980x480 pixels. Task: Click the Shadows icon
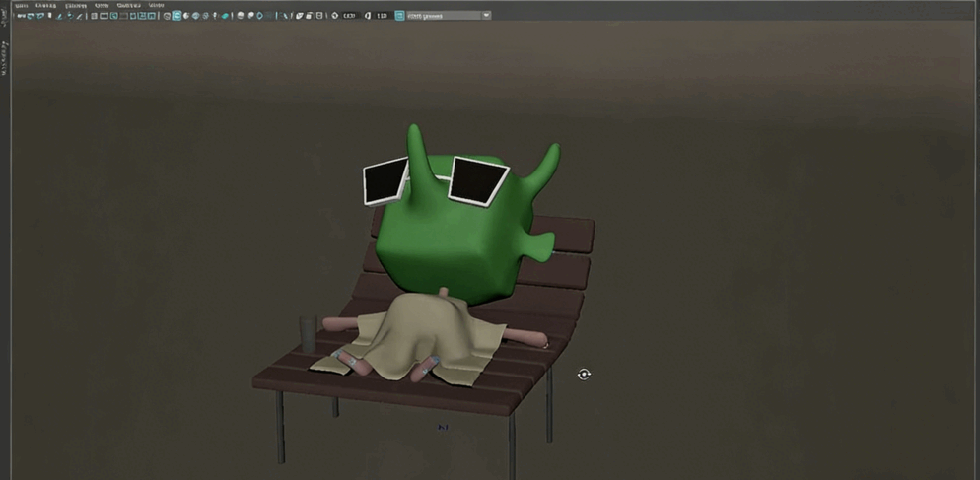(225, 16)
